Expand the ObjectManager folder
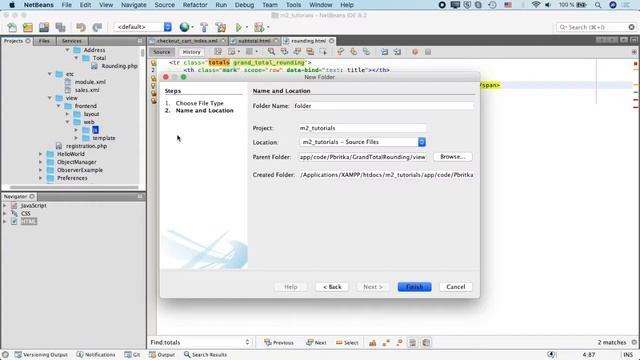 [40, 162]
